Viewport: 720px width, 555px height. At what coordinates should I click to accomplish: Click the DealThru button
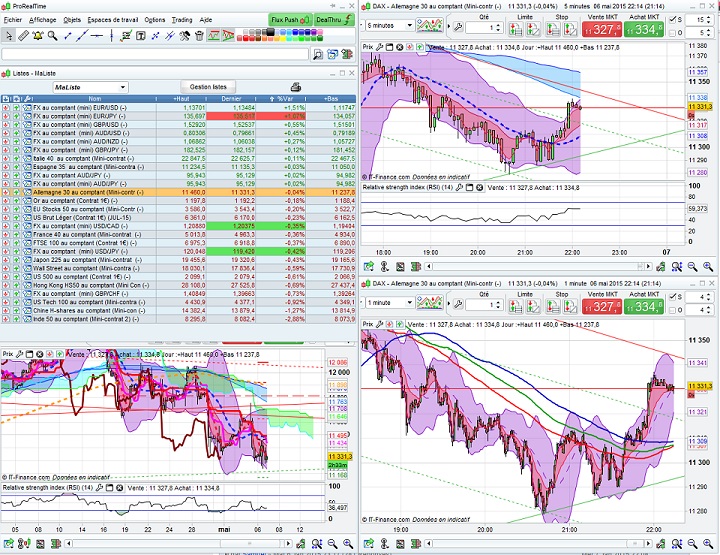tap(334, 20)
